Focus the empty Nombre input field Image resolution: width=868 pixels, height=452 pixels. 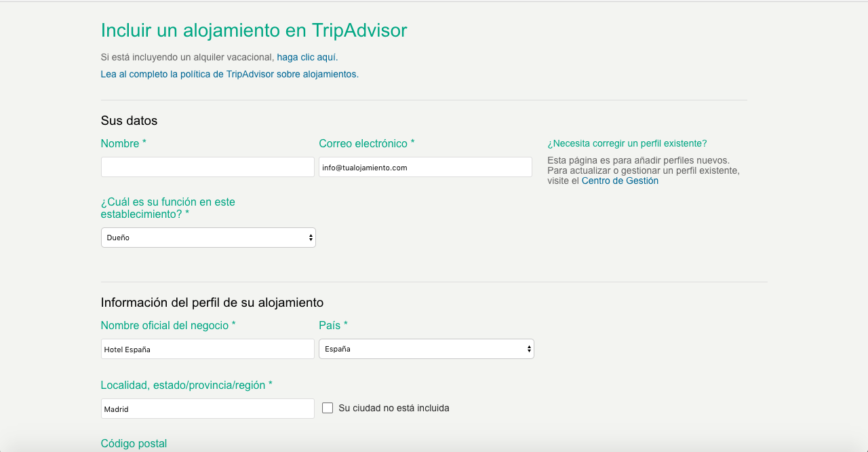pos(208,167)
